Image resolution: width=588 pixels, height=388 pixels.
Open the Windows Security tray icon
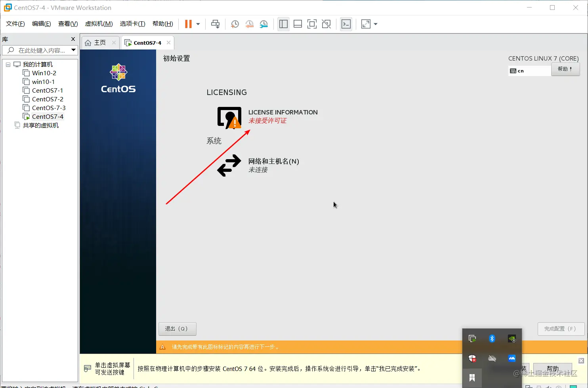coord(472,358)
